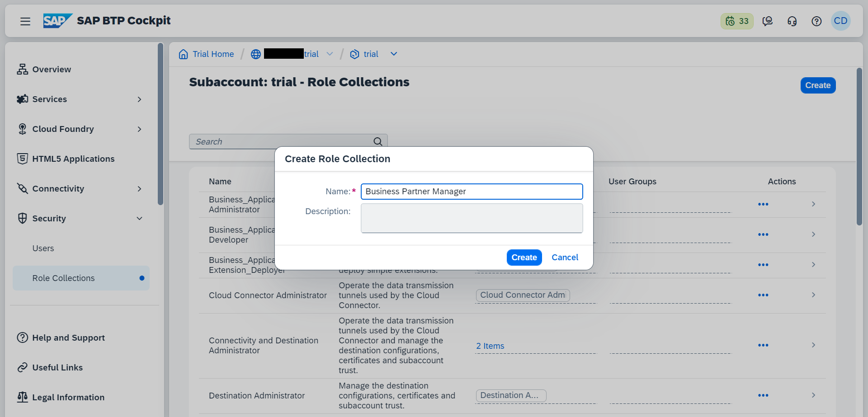The width and height of the screenshot is (868, 417).
Task: Click the page-level Create button
Action: click(818, 85)
